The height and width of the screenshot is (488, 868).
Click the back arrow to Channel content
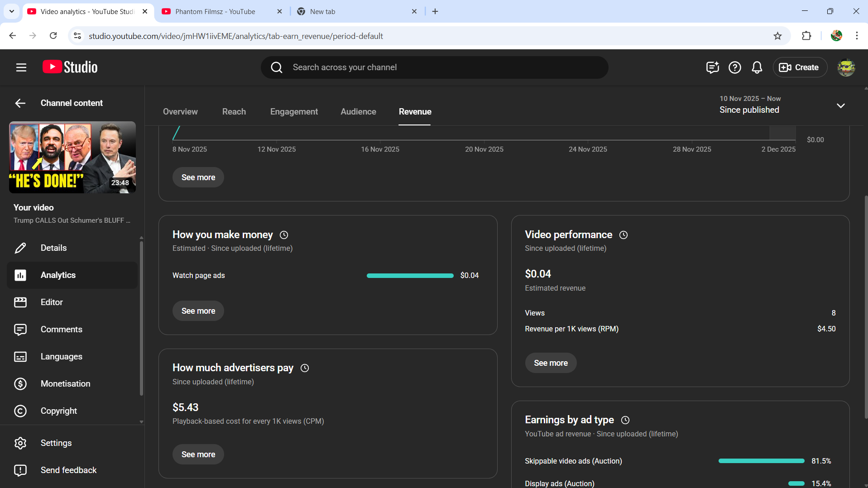pyautogui.click(x=20, y=103)
